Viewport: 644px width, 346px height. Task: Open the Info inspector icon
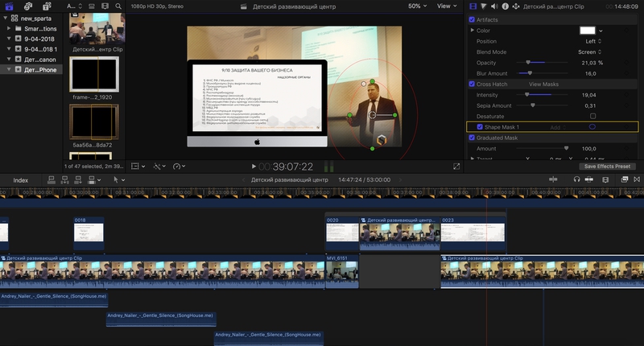pyautogui.click(x=505, y=6)
